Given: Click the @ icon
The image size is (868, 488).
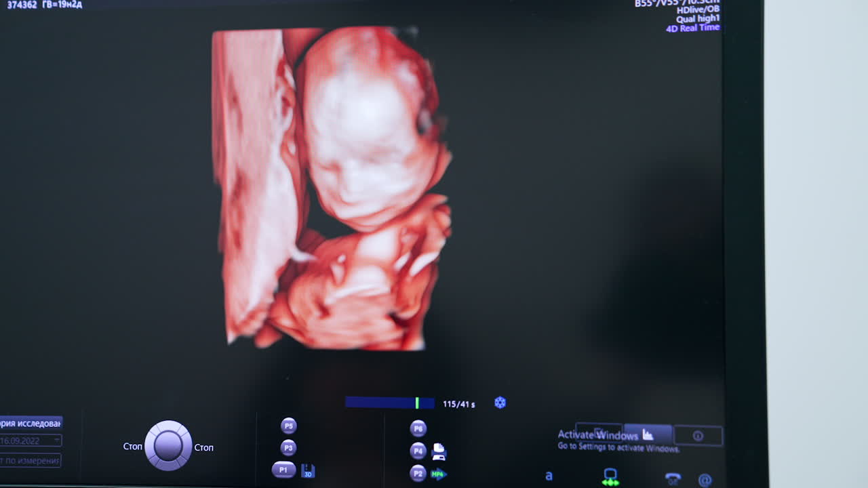Looking at the screenshot, I should tap(705, 480).
